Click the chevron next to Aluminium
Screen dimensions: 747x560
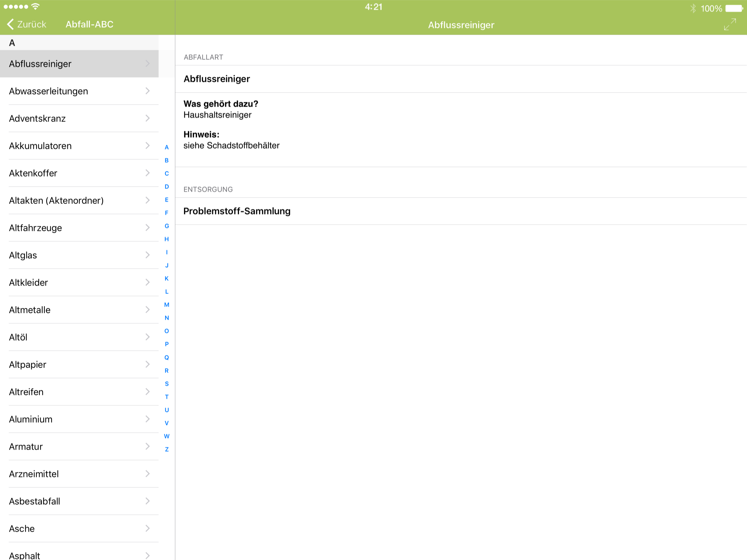point(148,419)
